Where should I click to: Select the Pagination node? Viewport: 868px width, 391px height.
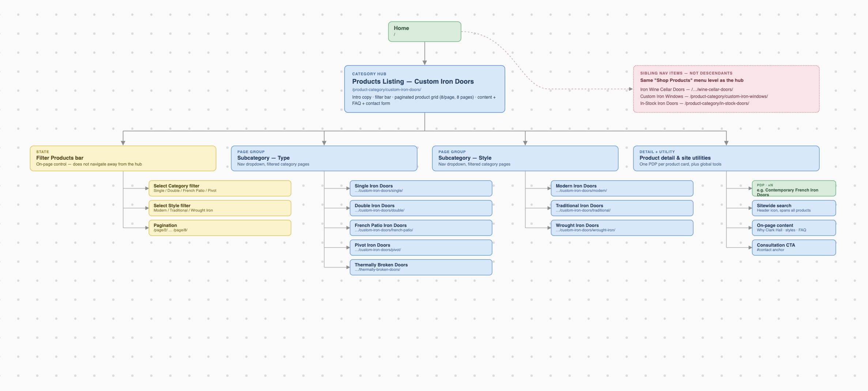coord(220,228)
